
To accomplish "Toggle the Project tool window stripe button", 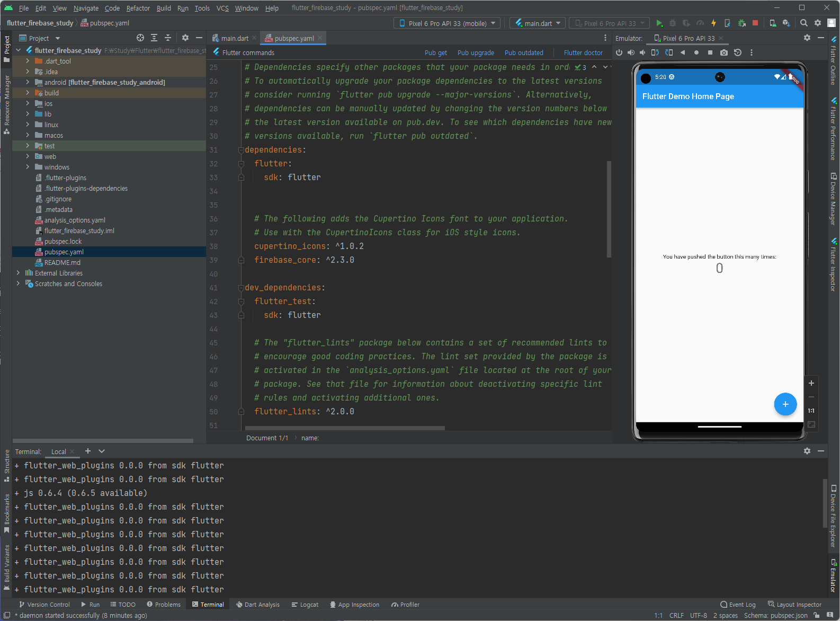I will click(x=6, y=49).
